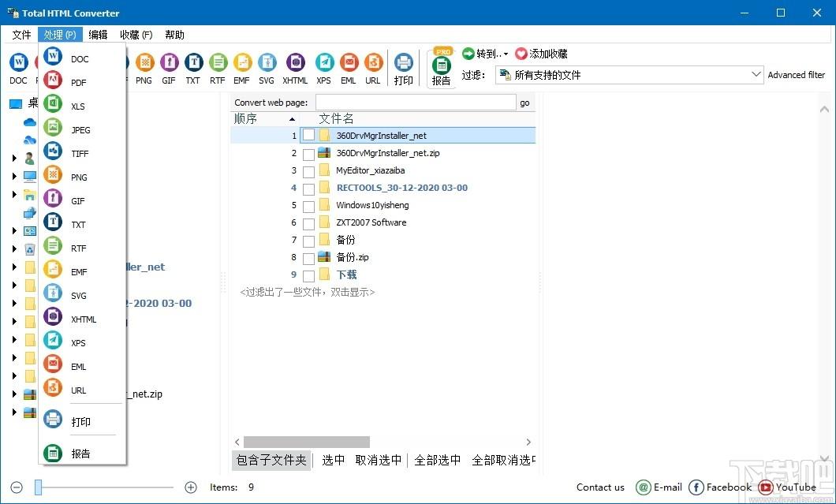The height and width of the screenshot is (504, 836).
Task: Open the E-mail contact link
Action: coord(659,487)
